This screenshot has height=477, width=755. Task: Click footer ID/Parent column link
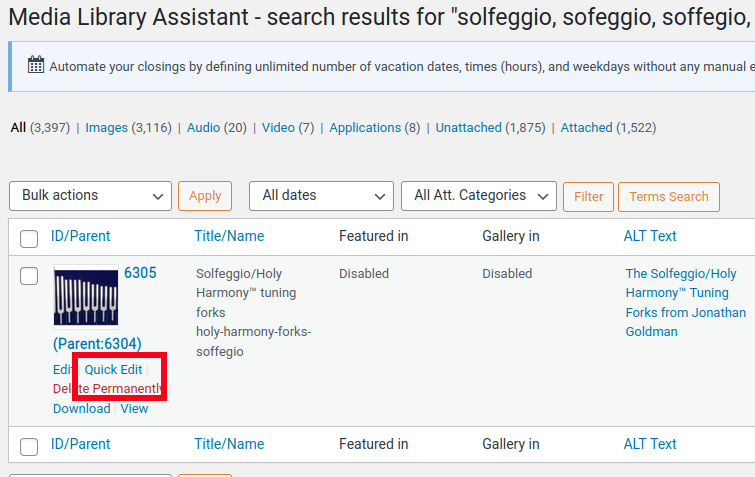(80, 444)
